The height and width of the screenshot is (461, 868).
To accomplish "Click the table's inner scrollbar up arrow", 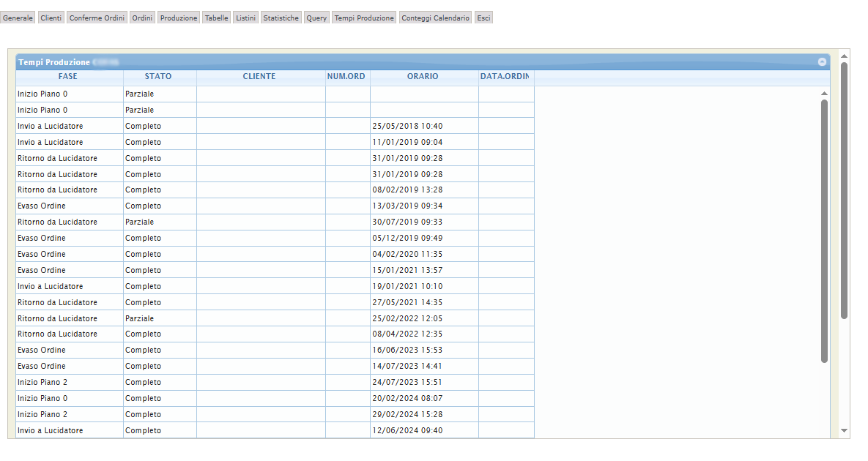I will click(824, 94).
